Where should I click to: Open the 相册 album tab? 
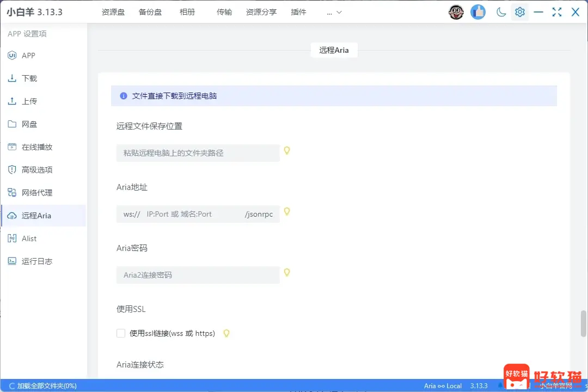(187, 12)
